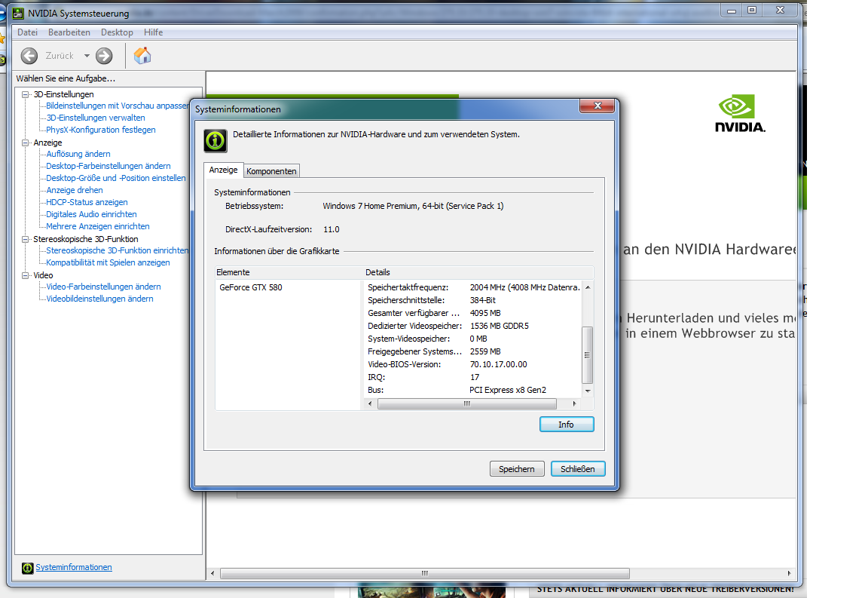Select the Speicherschnittstelle 384-Bit row
The width and height of the screenshot is (868, 598).
tap(474, 300)
